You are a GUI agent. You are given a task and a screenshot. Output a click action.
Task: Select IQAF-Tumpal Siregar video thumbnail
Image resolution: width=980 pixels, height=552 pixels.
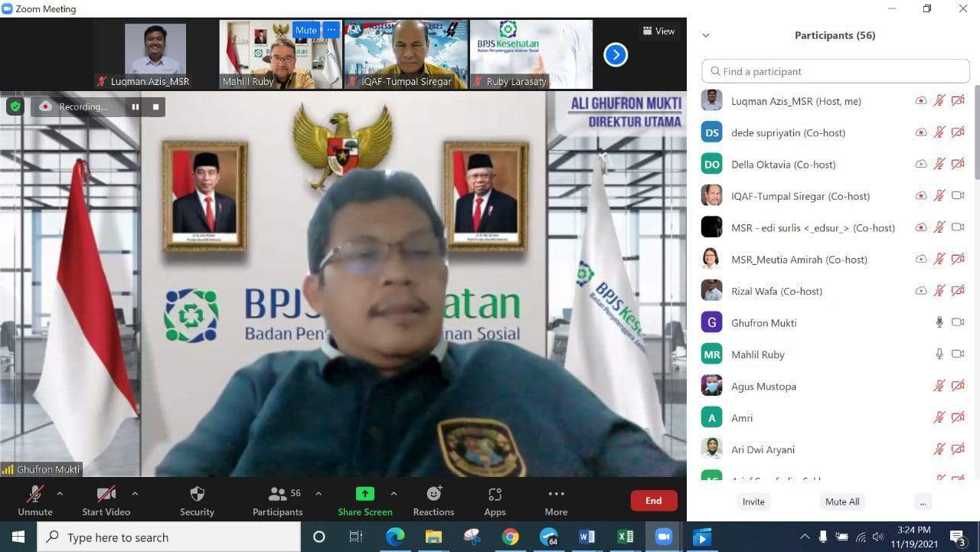point(406,54)
